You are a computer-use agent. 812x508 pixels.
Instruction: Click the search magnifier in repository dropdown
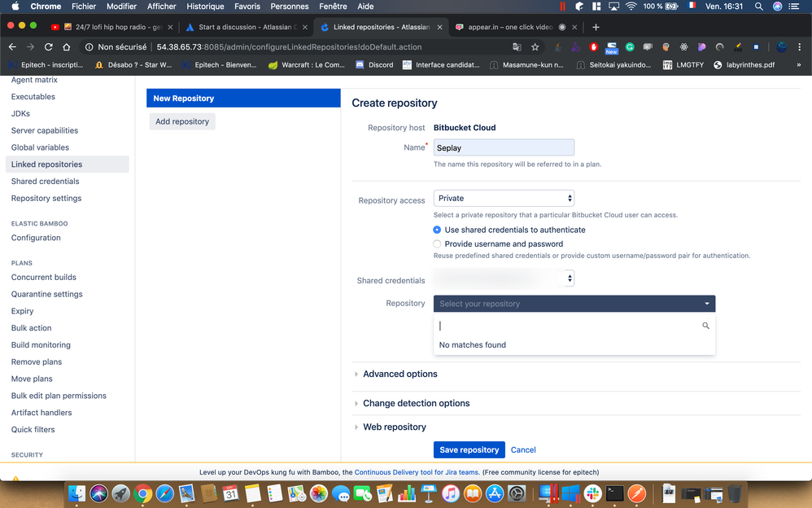click(705, 326)
